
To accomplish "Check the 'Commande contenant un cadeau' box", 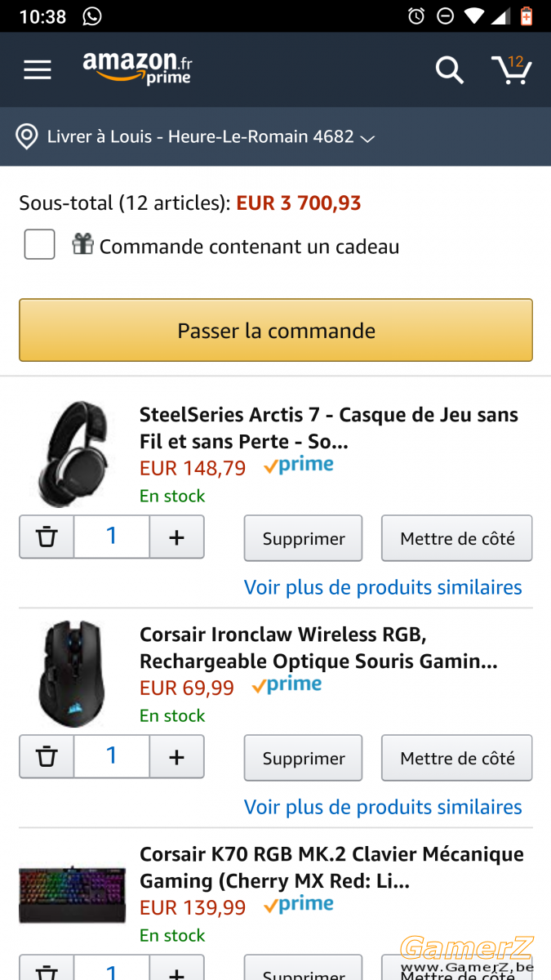I will pyautogui.click(x=39, y=244).
